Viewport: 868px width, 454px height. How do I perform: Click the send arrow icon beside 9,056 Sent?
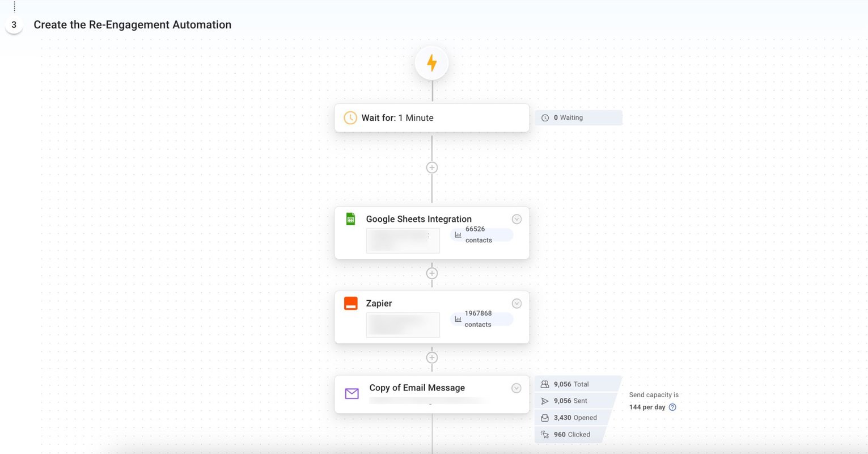545,401
